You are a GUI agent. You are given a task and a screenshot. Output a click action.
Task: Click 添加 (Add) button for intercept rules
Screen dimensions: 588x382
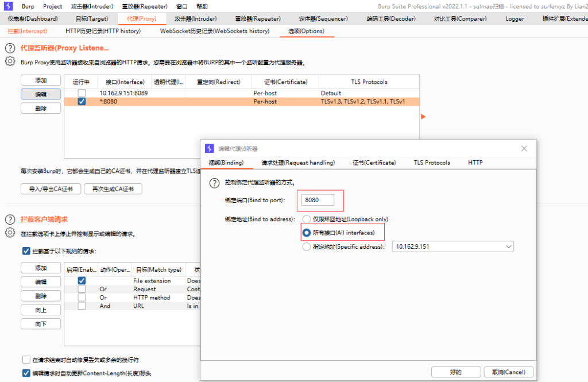[x=41, y=268]
